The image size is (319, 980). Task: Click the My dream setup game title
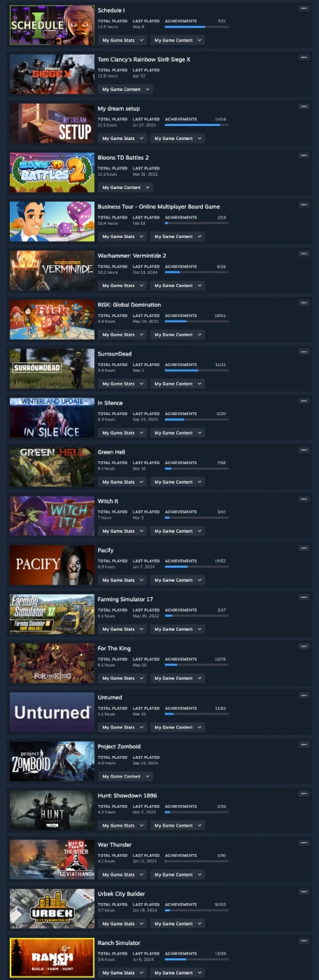(x=115, y=108)
